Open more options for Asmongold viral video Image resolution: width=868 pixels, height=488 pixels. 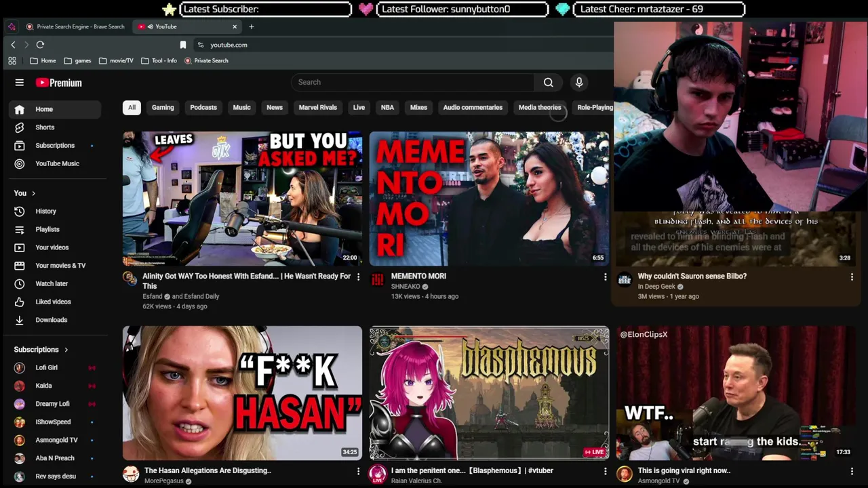coord(852,471)
